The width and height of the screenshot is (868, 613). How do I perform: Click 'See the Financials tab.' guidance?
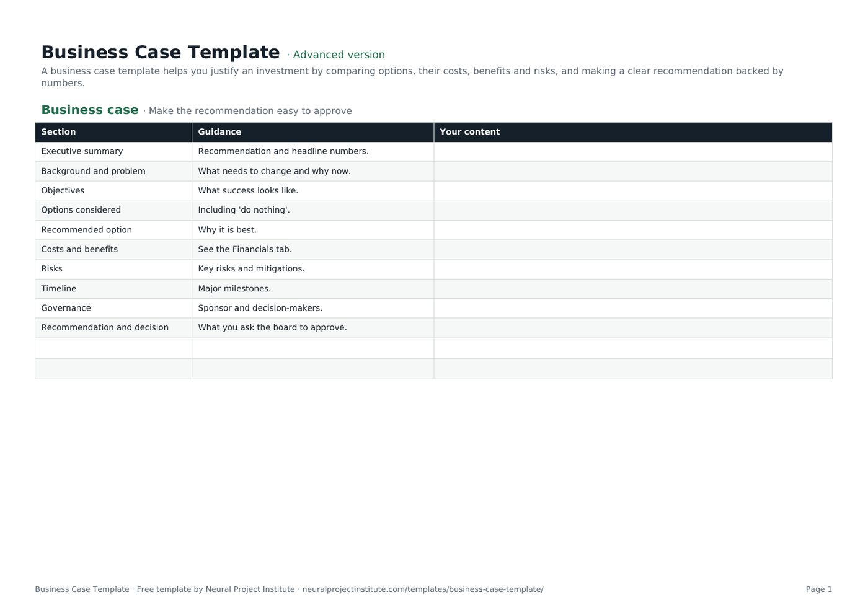pyautogui.click(x=313, y=249)
